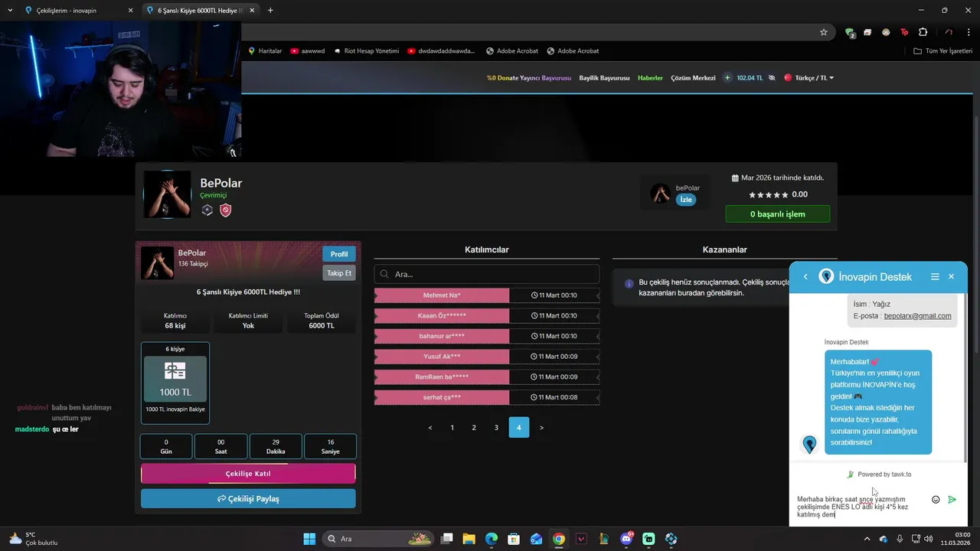This screenshot has width=980, height=551.
Task: Open Microsoft Store from the taskbar
Action: point(514,539)
